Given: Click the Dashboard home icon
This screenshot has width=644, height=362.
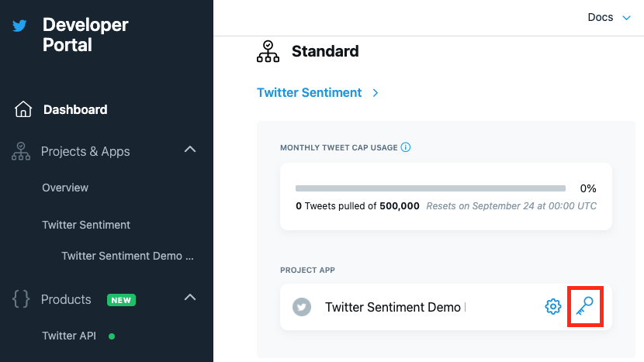Looking at the screenshot, I should click(x=23, y=109).
